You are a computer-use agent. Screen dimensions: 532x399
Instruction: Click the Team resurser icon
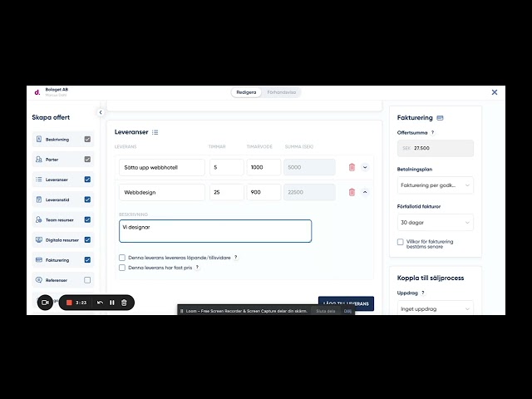(39, 219)
